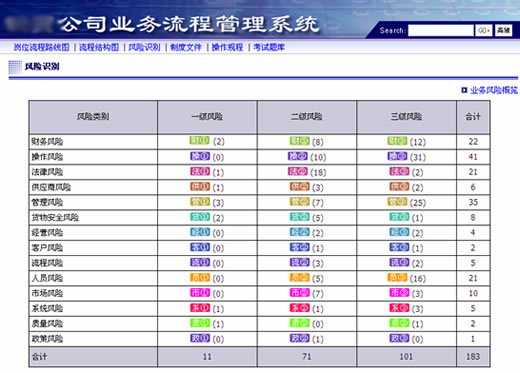Click the 操作风险 category row label
This screenshot has height=373, width=520.
pyautogui.click(x=47, y=157)
